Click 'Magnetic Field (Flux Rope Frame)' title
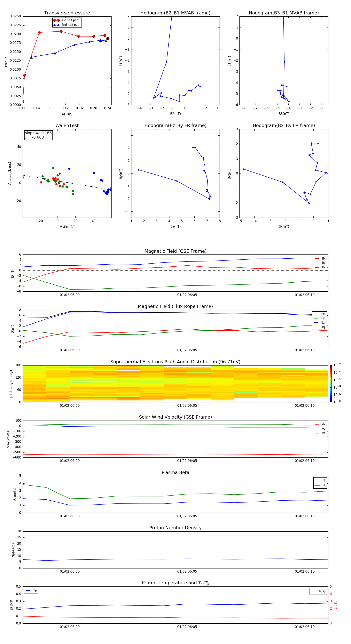Screen dimensions: 351x644 click(x=175, y=307)
